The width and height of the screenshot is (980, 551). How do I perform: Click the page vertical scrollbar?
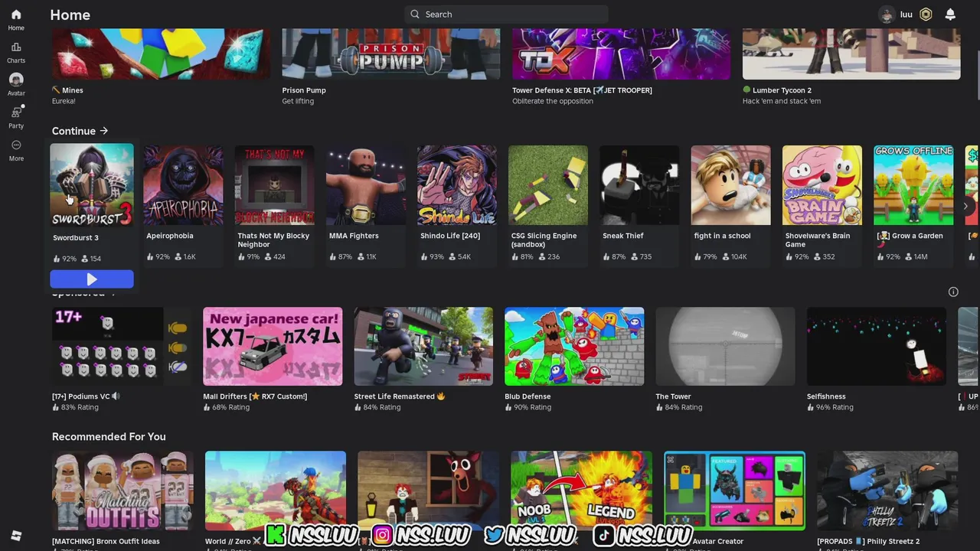[978, 77]
